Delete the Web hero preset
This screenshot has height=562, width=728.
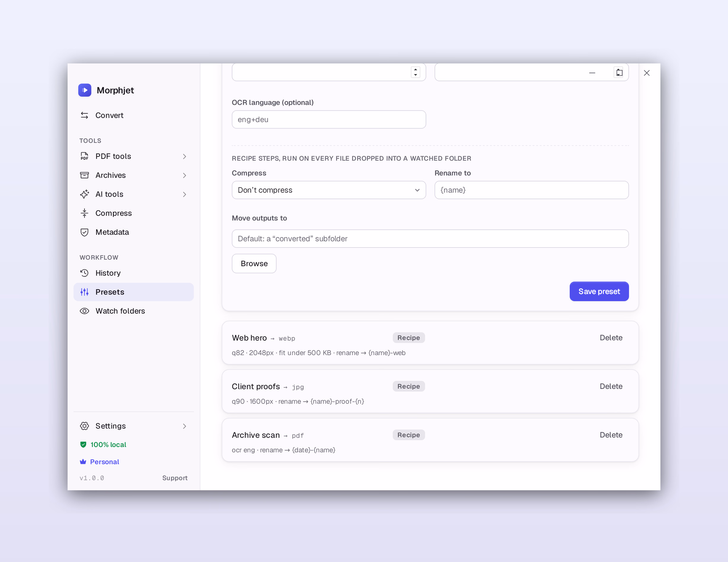[611, 338]
